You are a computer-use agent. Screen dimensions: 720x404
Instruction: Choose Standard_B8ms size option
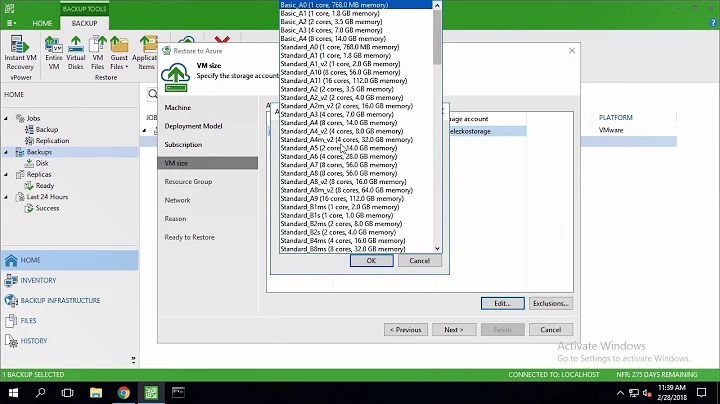356,249
